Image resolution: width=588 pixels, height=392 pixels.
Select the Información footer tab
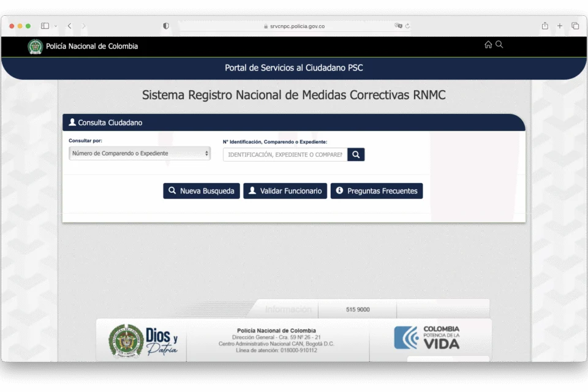click(288, 309)
